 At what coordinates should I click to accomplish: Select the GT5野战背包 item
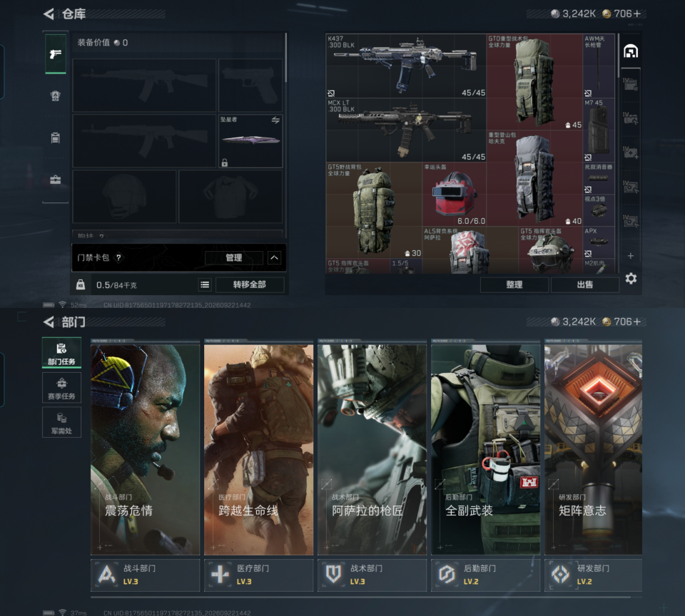click(x=374, y=210)
